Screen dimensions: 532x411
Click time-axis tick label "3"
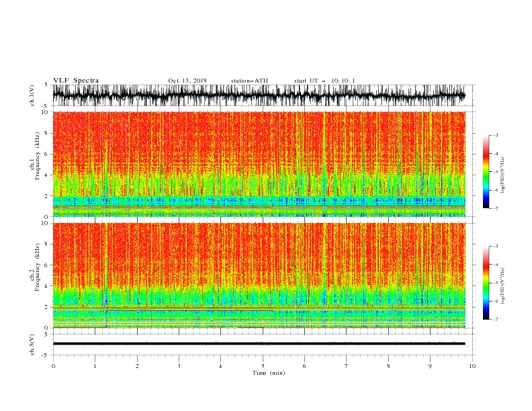(x=179, y=366)
